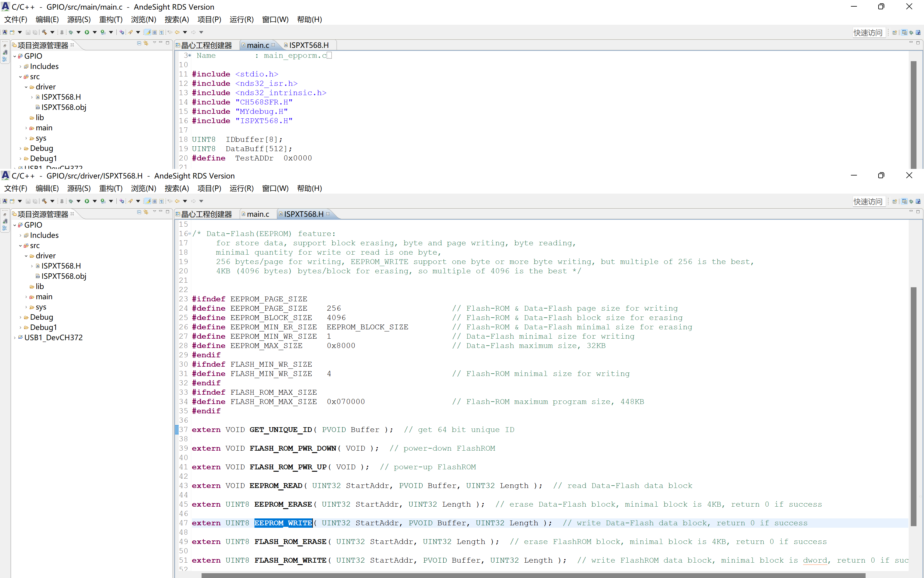Open Build dropdown arrow in ISPXT568.H window toolbar
Screen dimensions: 924x578
[52, 201]
